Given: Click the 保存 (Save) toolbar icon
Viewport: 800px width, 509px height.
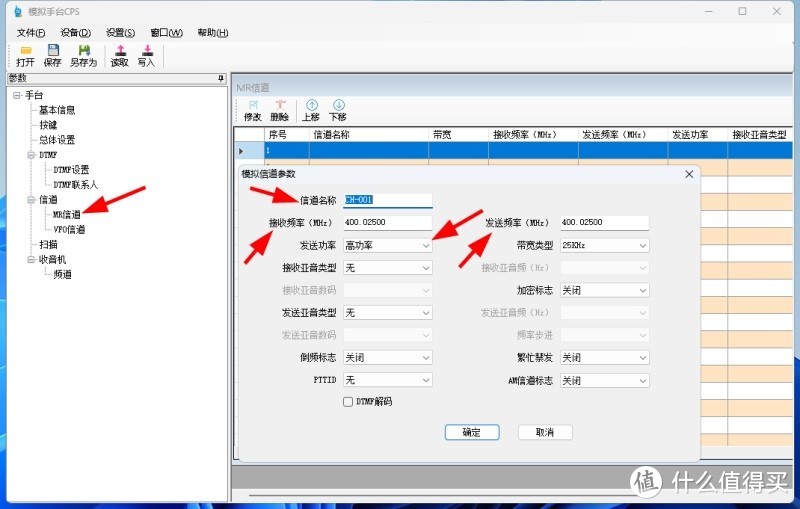Looking at the screenshot, I should coord(53,55).
